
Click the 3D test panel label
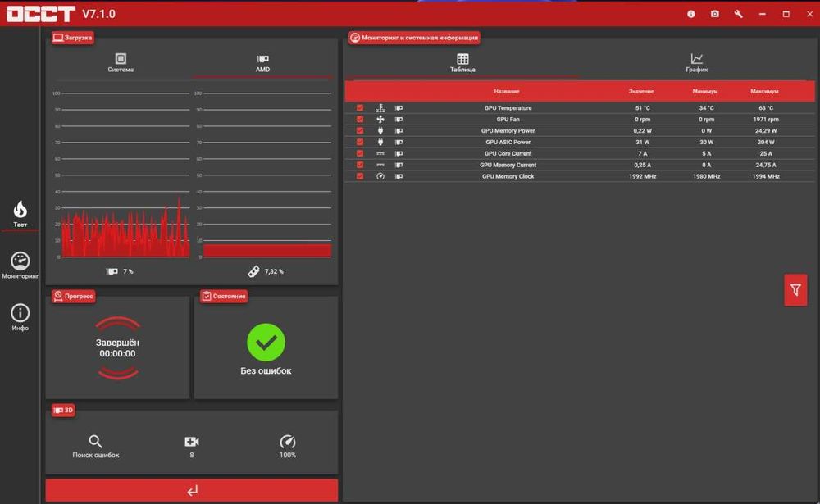[63, 410]
